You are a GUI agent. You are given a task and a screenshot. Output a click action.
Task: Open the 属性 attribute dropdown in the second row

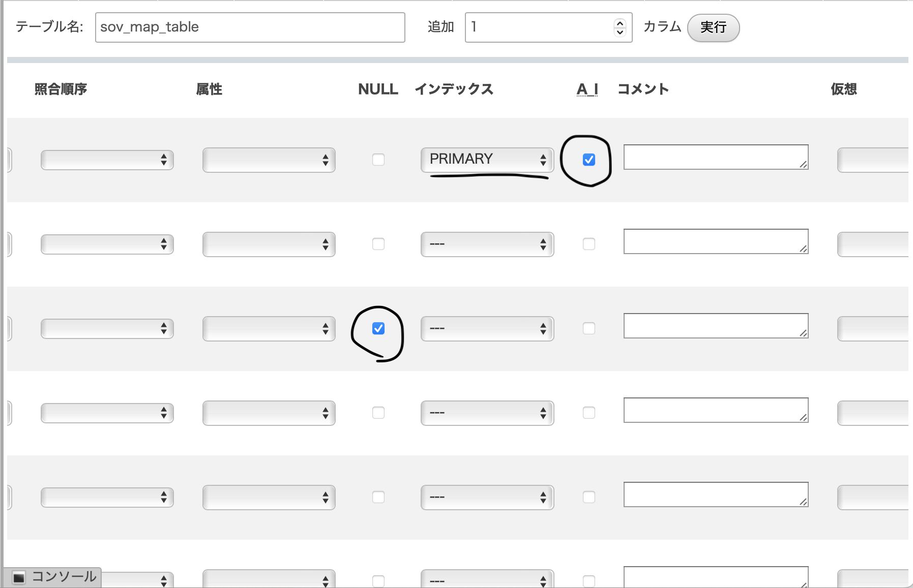coord(269,244)
